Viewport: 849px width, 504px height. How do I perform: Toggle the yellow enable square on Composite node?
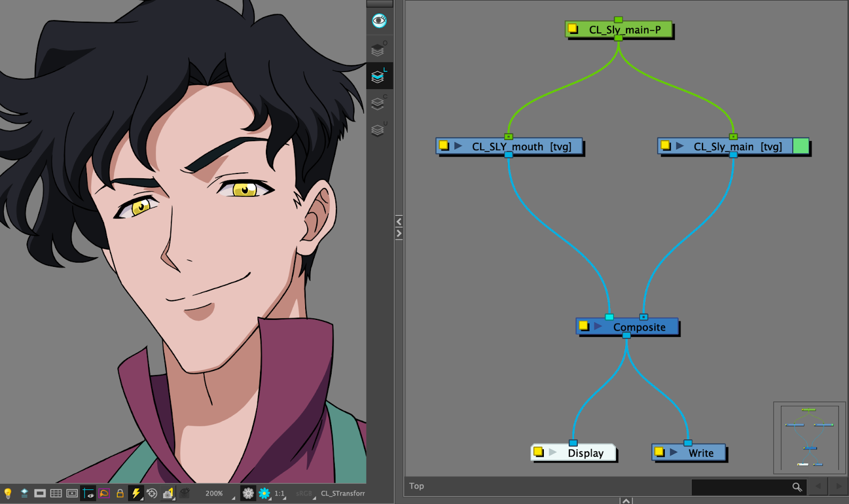coord(584,326)
